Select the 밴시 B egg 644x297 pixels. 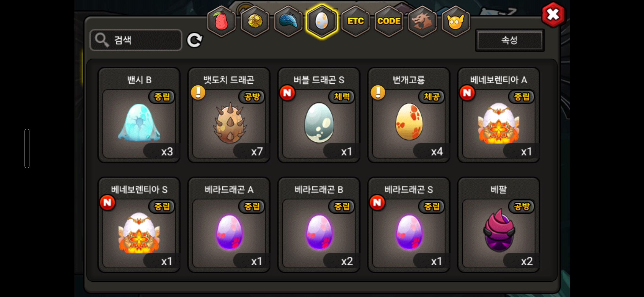tap(139, 115)
